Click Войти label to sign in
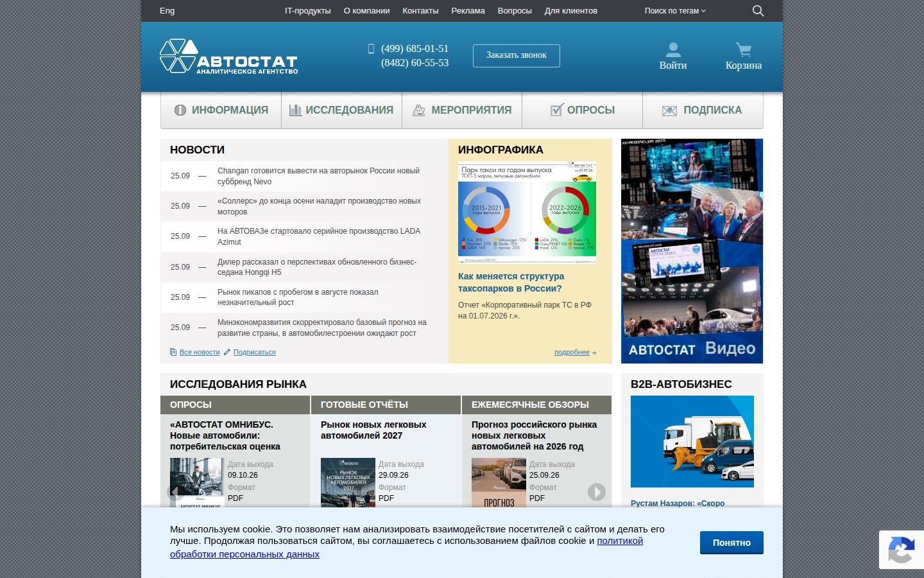This screenshot has height=578, width=924. point(673,66)
